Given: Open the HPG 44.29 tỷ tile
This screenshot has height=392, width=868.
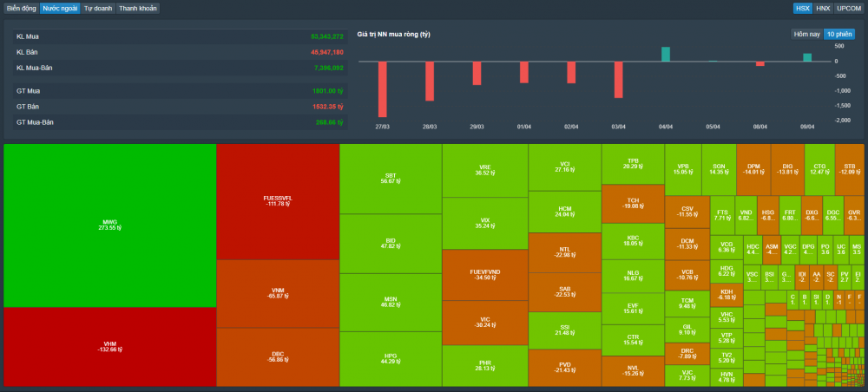Looking at the screenshot, I should (391, 359).
